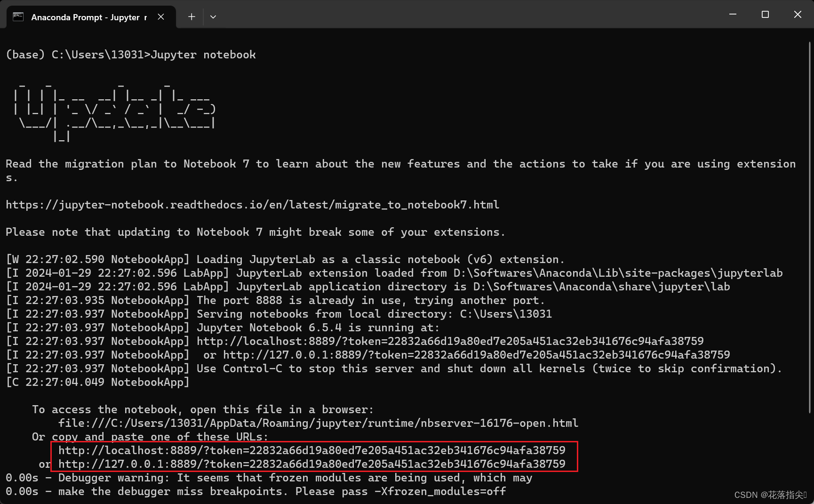Maximize the terminal window
This screenshot has width=814, height=504.
[765, 14]
